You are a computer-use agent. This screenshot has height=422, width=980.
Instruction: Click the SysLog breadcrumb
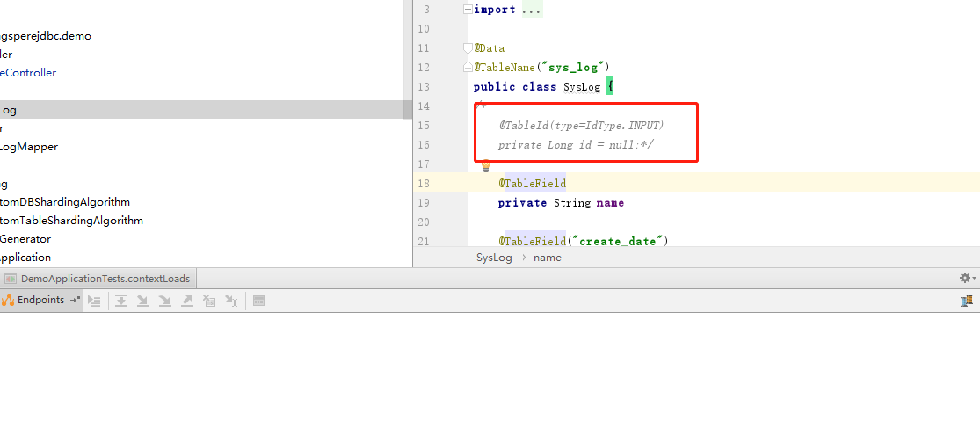(494, 258)
